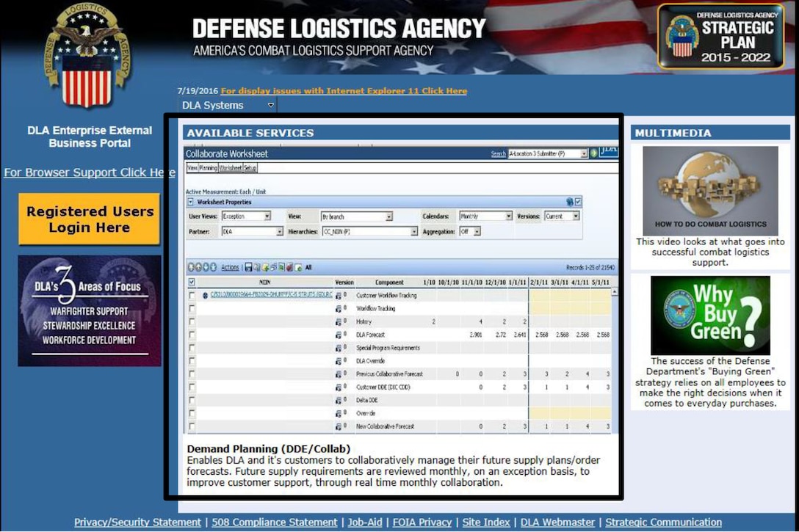The height and width of the screenshot is (532, 799).
Task: Check the History row checkbox
Action: click(192, 321)
